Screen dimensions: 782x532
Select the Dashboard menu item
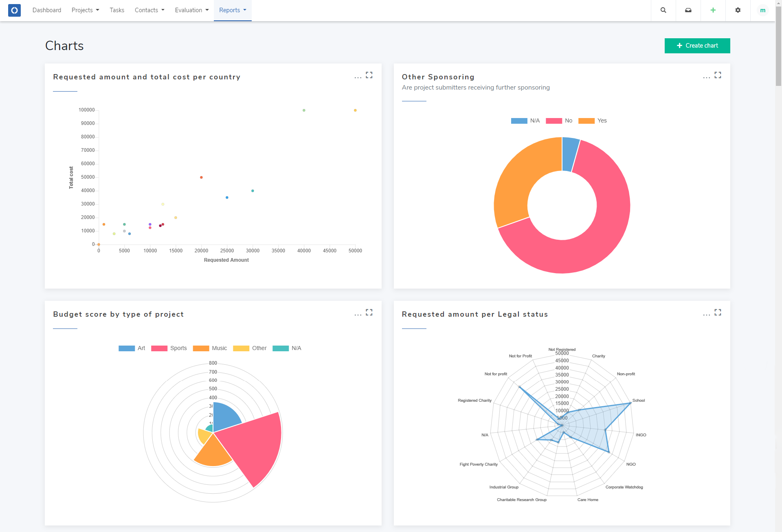(47, 10)
